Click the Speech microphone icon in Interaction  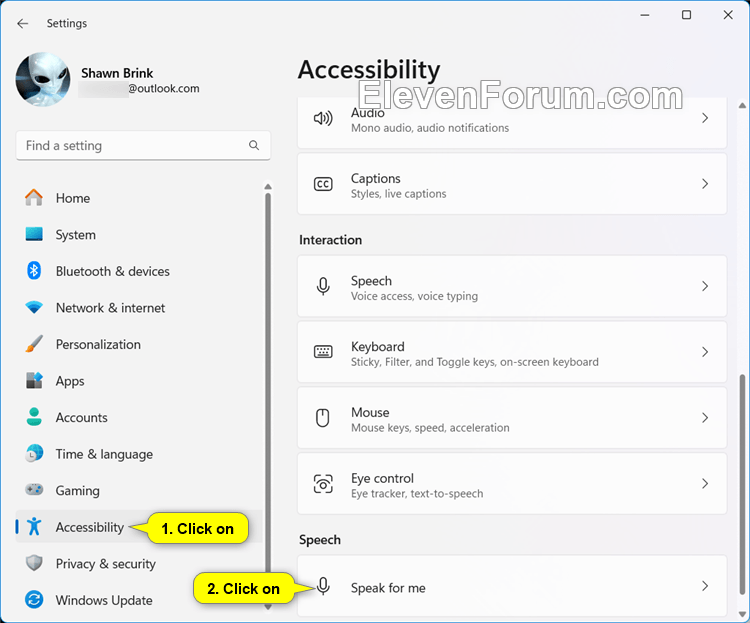323,286
